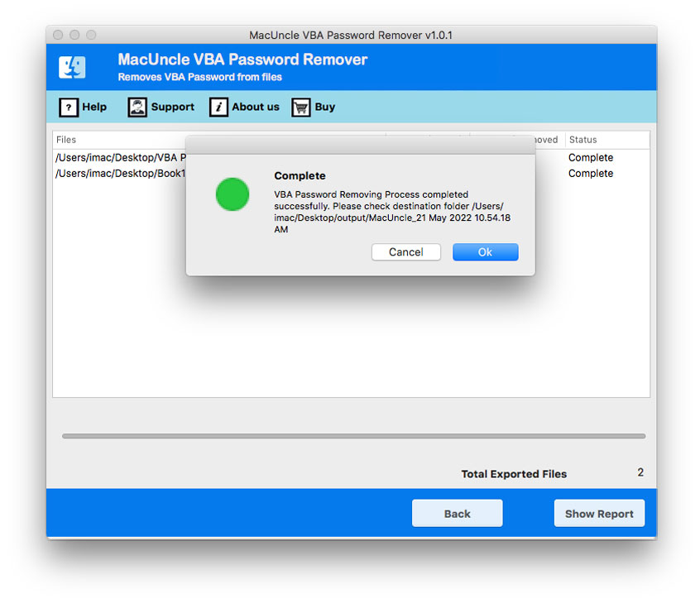This screenshot has height=603, width=700.
Task: Select the Buy toolbar item
Action: click(324, 108)
